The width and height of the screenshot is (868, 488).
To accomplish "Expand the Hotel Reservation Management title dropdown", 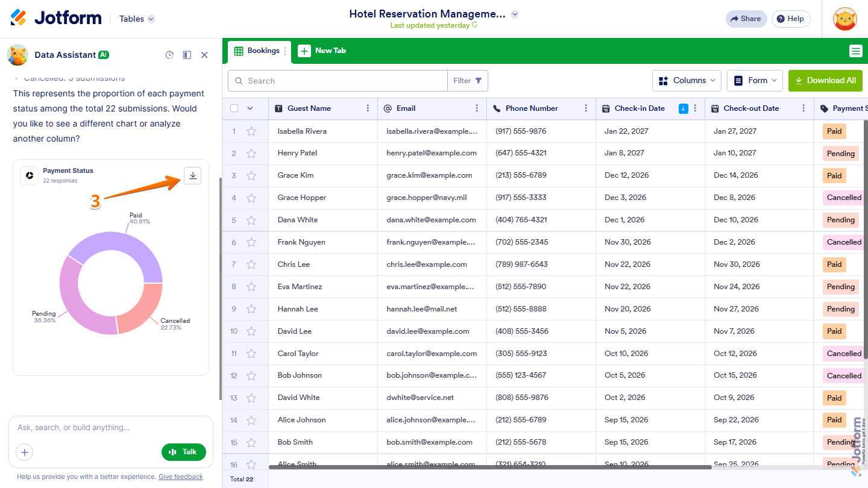I will tap(514, 14).
